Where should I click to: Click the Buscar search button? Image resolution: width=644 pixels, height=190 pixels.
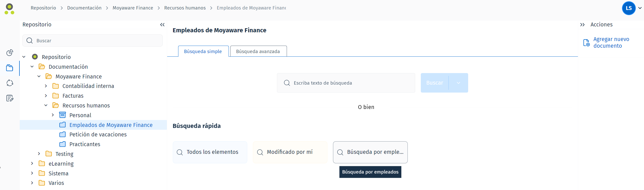(x=435, y=83)
